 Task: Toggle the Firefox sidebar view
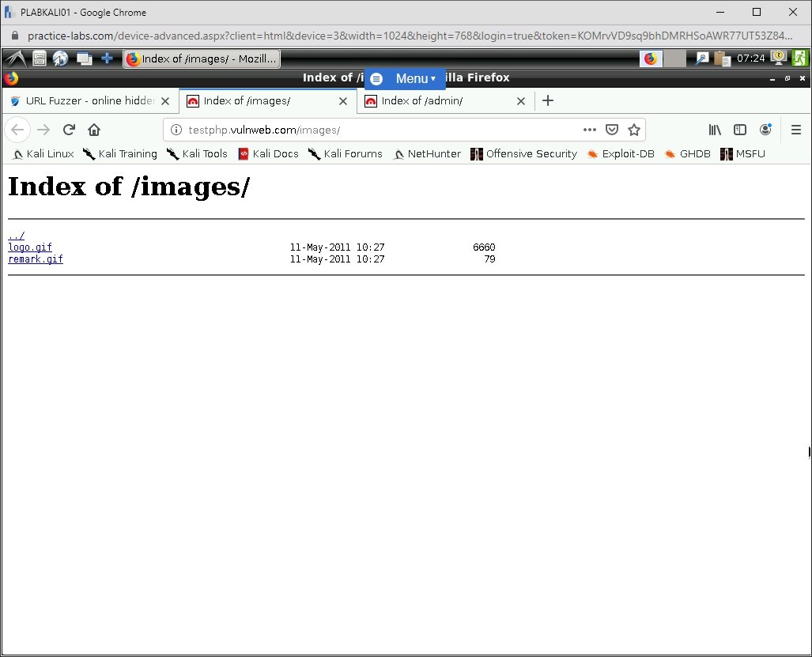click(739, 129)
